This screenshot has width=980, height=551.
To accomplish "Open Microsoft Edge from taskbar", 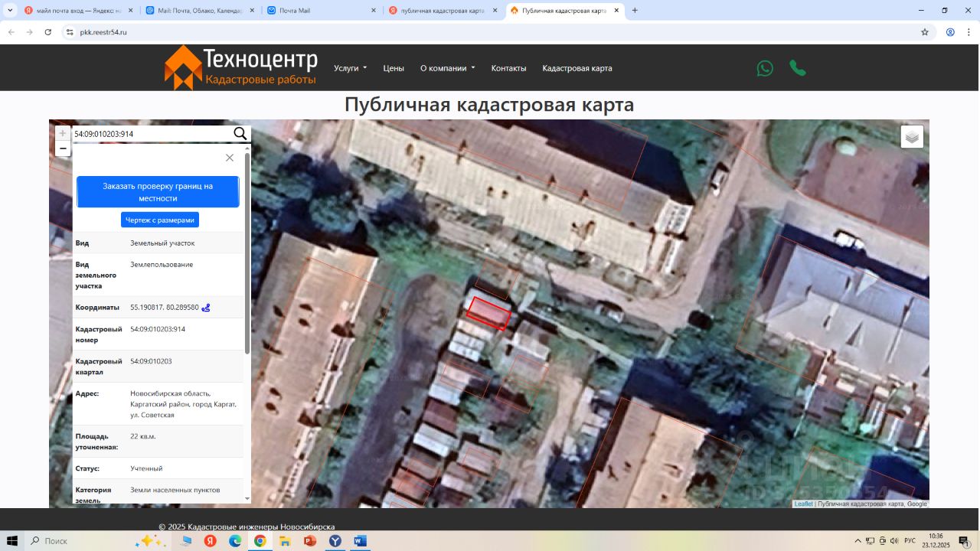I will coord(235,541).
